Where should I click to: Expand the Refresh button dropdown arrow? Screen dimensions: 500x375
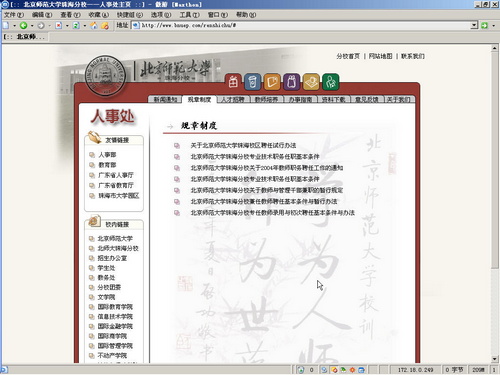click(x=85, y=25)
